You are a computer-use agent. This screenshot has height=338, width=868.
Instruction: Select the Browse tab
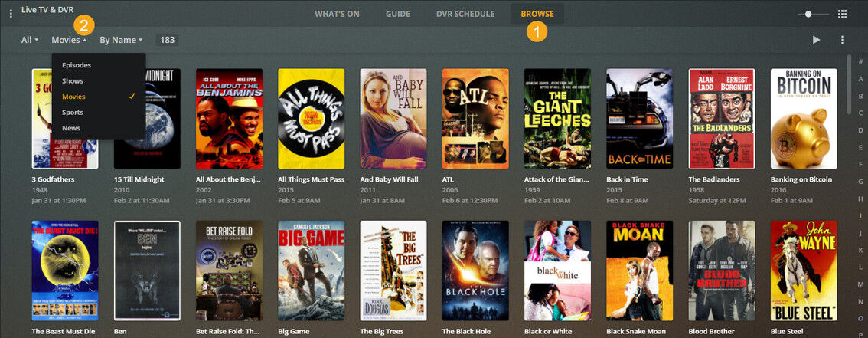pyautogui.click(x=537, y=14)
